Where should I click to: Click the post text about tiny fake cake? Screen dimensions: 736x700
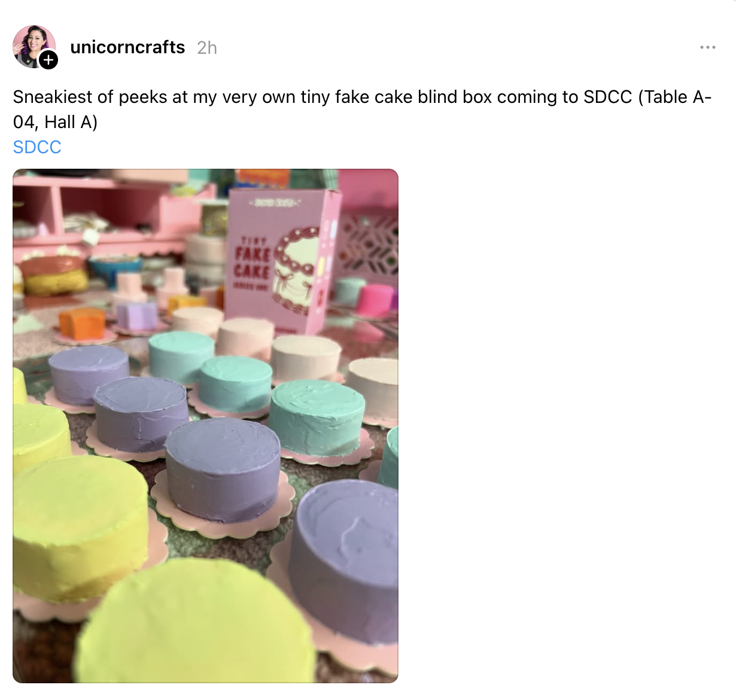[x=362, y=109]
